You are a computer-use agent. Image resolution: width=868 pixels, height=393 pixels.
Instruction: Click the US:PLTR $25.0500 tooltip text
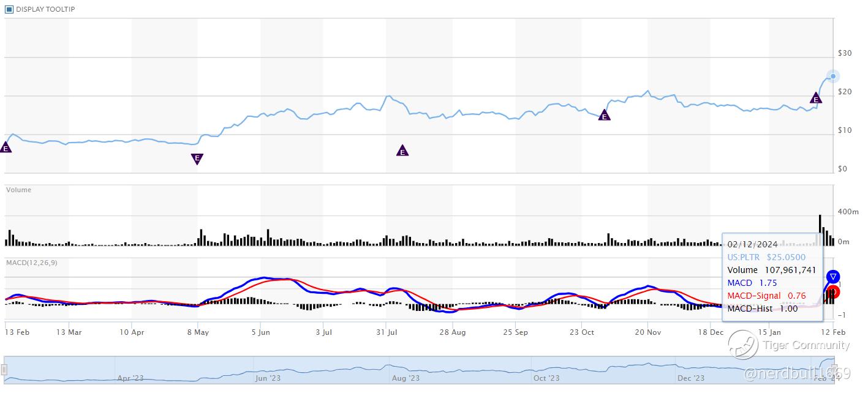[766, 257]
